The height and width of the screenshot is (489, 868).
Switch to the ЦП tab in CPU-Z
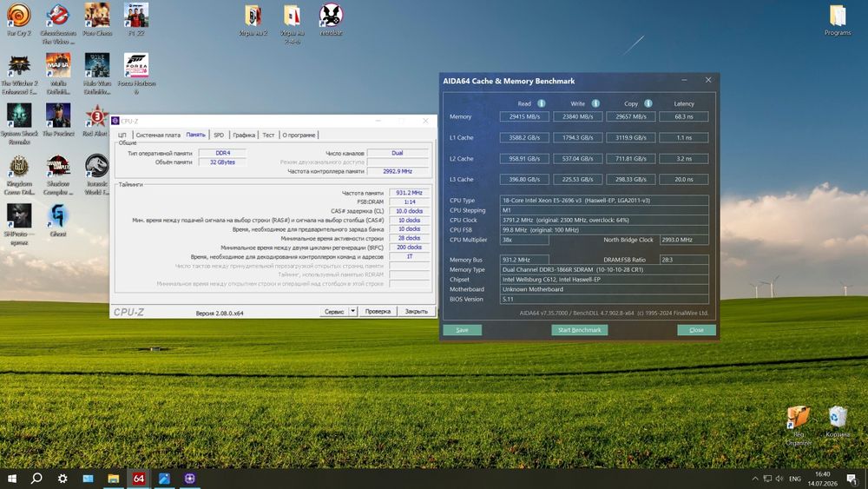(x=122, y=135)
